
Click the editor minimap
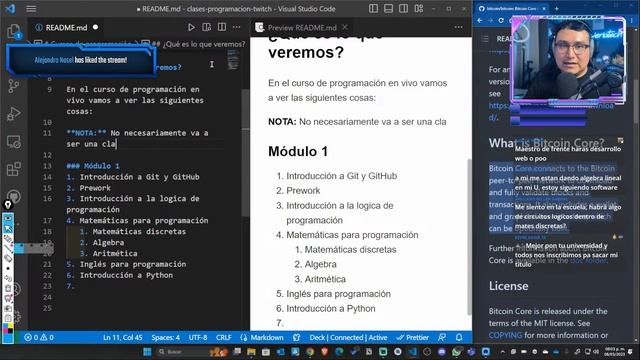pos(233,60)
